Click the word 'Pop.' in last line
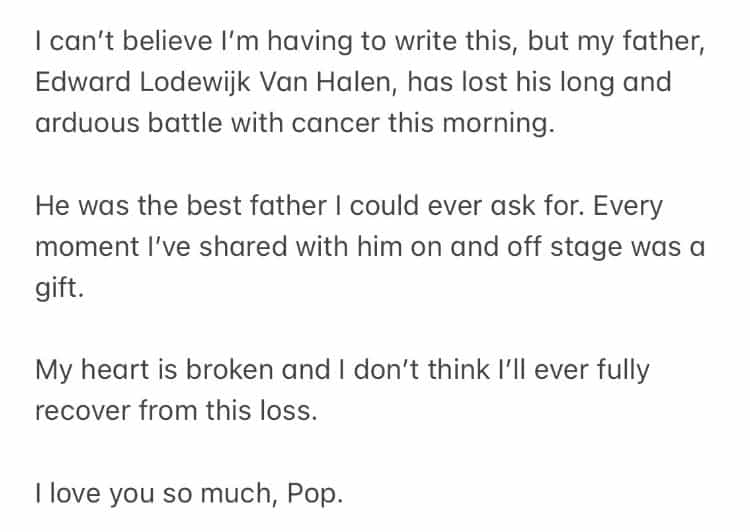750x532 pixels. click(x=315, y=494)
